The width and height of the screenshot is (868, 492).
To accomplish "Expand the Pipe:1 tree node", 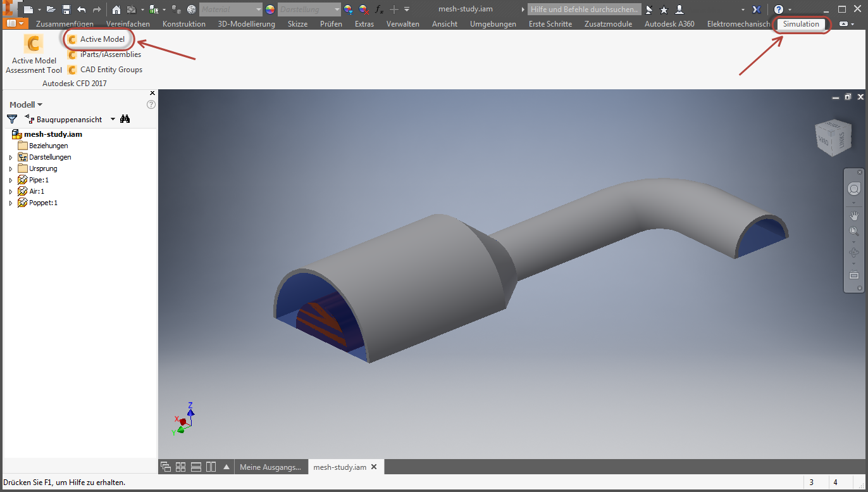I will click(10, 180).
